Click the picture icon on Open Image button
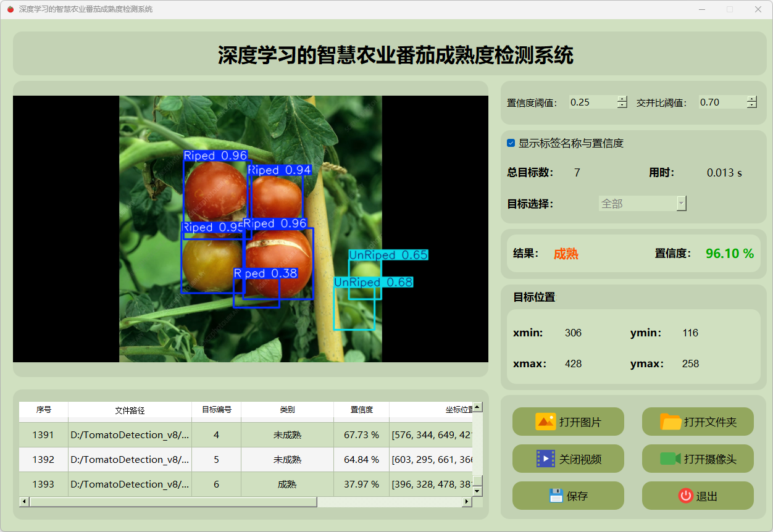 pos(546,422)
